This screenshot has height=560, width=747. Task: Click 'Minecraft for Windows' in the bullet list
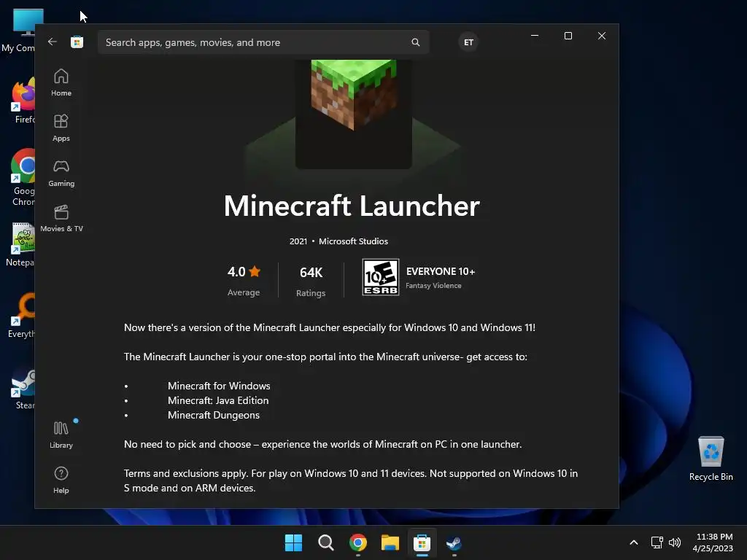click(219, 386)
